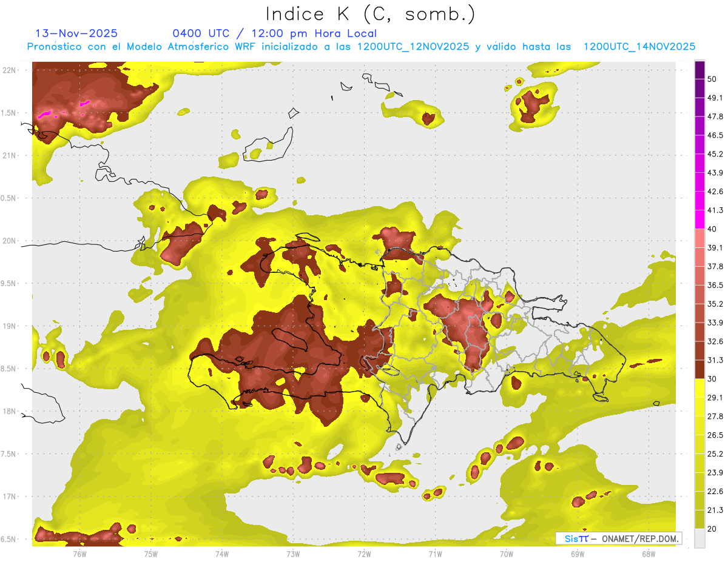This screenshot has width=728, height=562.
Task: Click the latitude label "20N"
Action: [x=9, y=241]
